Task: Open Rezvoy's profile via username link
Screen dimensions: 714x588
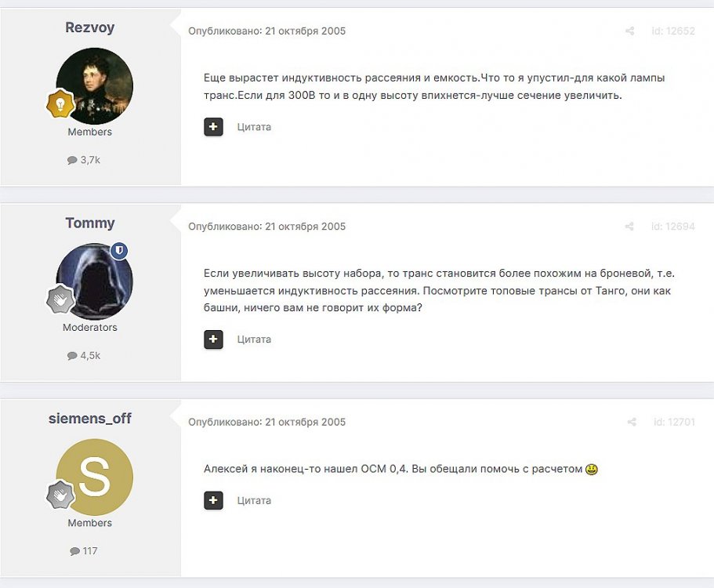Action: tap(89, 27)
